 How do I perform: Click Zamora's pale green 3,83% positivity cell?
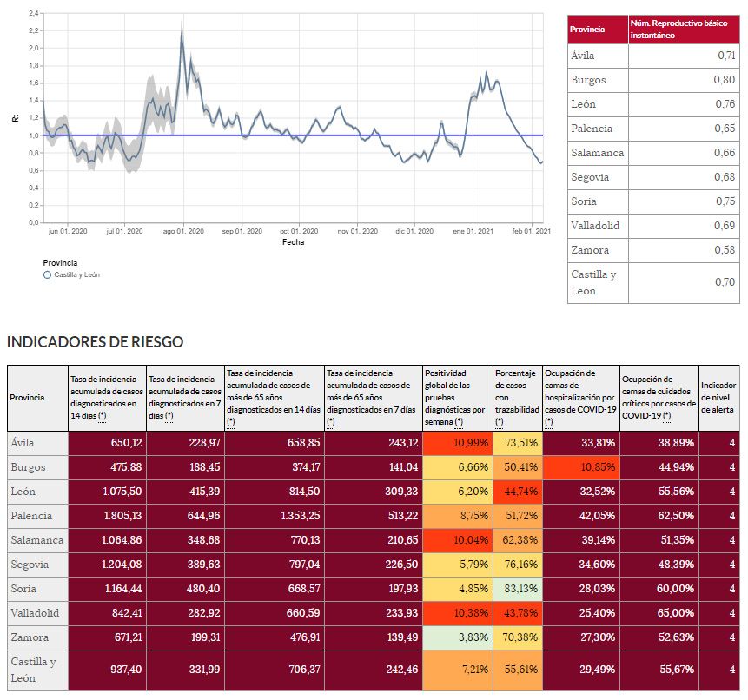(457, 637)
